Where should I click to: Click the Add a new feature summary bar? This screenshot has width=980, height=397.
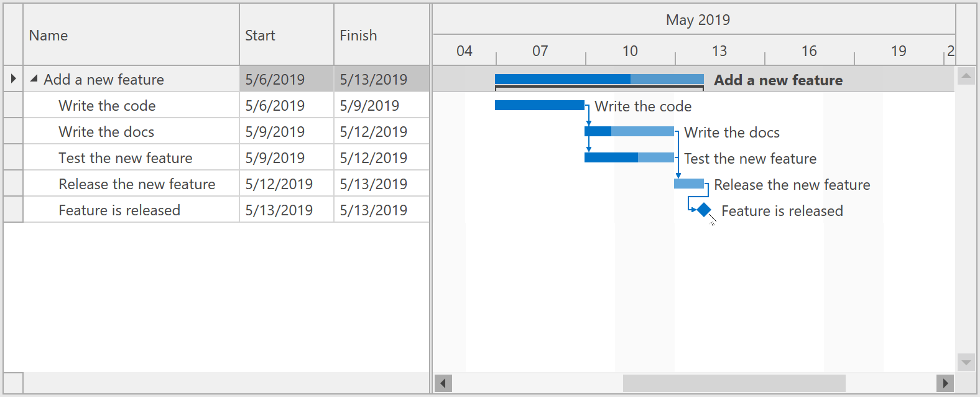click(x=599, y=79)
